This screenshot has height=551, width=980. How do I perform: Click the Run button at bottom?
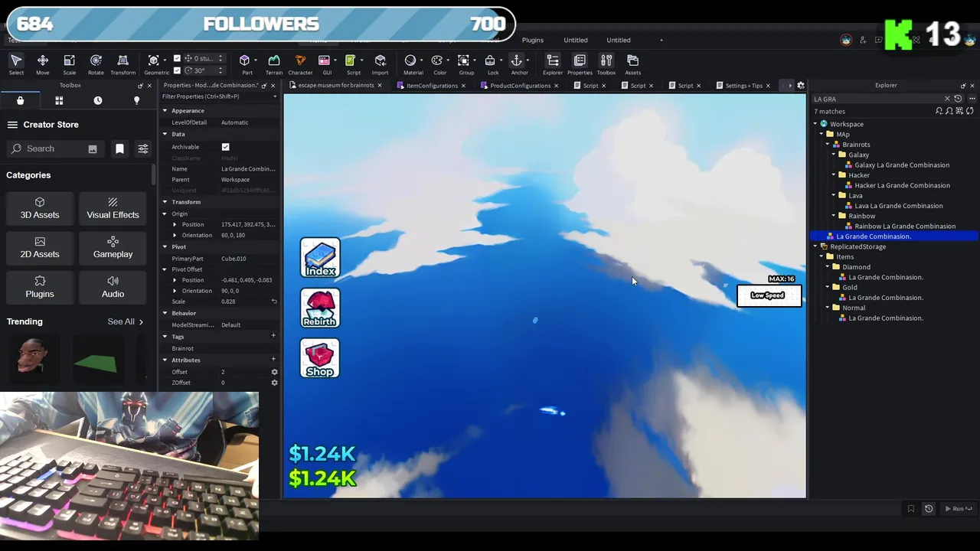[x=958, y=509]
